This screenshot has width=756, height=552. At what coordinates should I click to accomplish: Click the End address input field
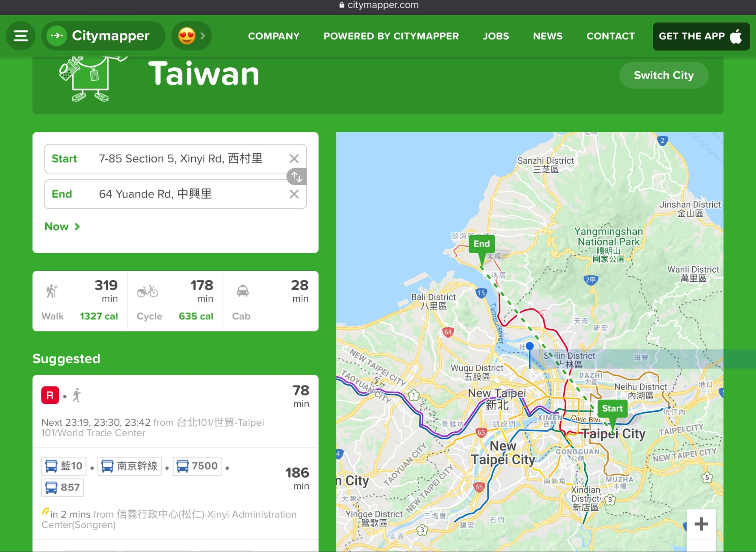(x=189, y=194)
